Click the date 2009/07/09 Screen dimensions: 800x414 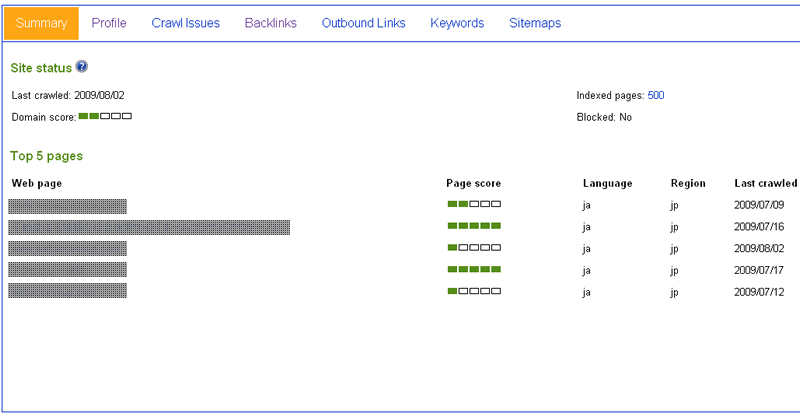[x=759, y=206]
